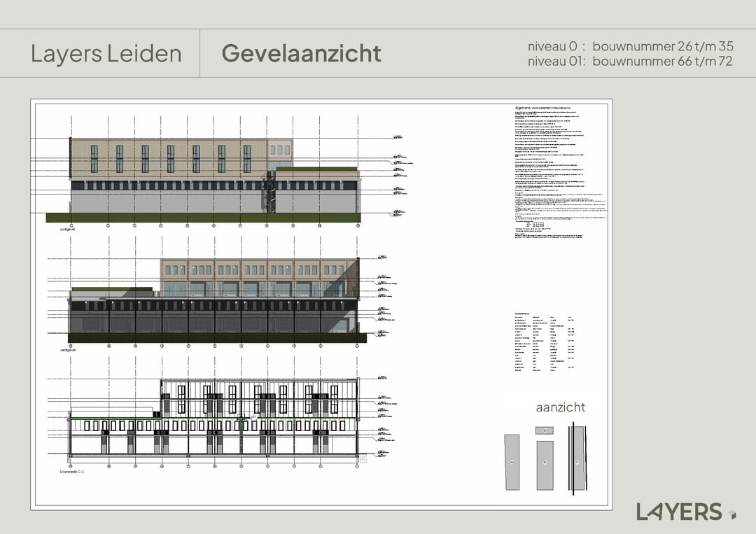This screenshot has width=756, height=534.
Task: Click the cube emblem beside LAYERS logo
Action: [731, 514]
